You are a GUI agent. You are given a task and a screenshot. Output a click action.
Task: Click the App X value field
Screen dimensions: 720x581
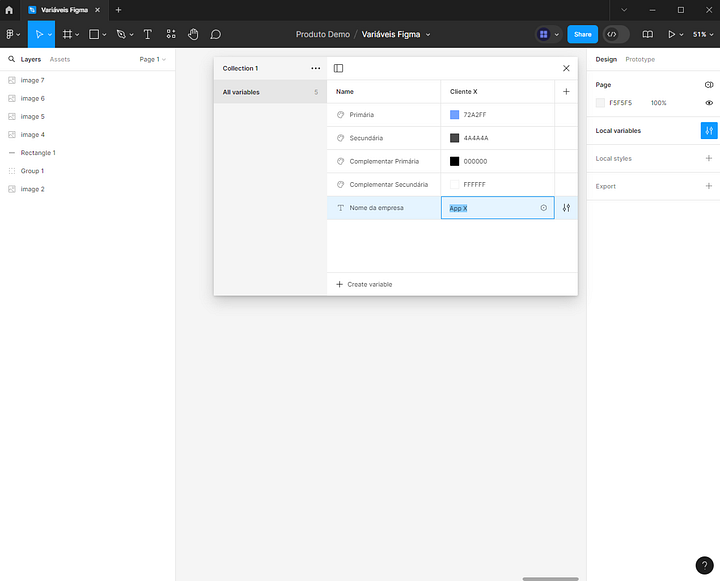coord(497,208)
